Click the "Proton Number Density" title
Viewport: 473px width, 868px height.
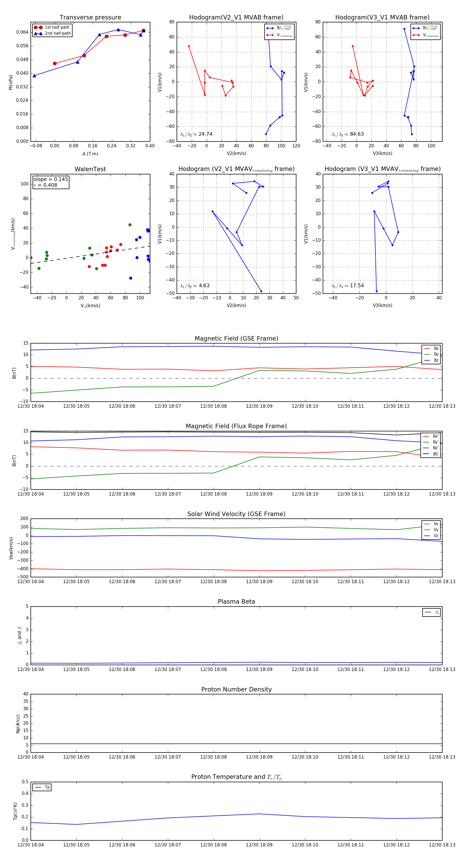click(x=236, y=689)
